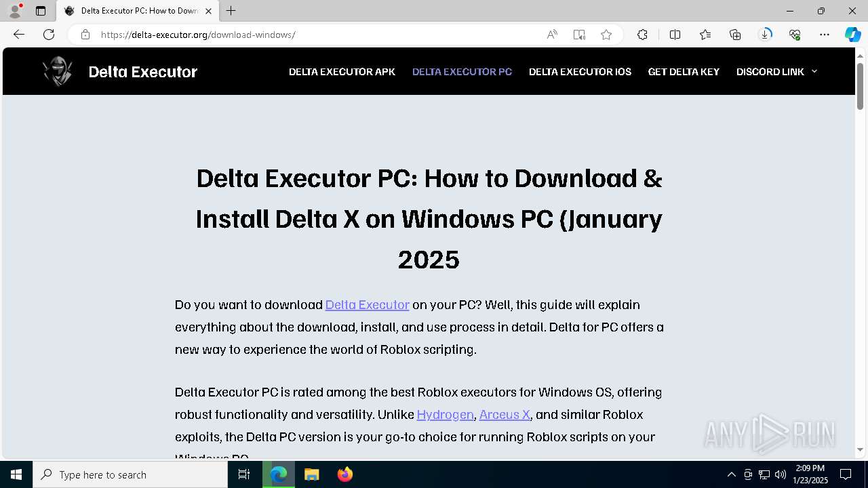The image size is (868, 488).
Task: View site information lock icon
Action: (x=85, y=35)
